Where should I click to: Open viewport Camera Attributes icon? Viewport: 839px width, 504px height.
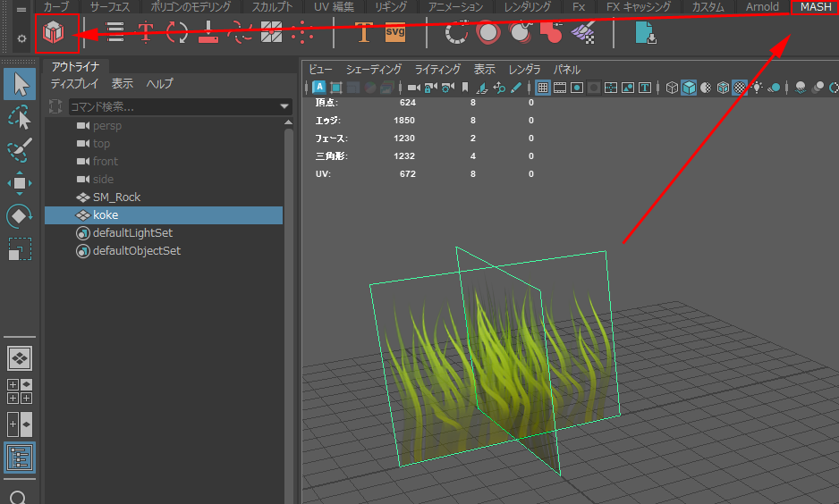(x=448, y=87)
